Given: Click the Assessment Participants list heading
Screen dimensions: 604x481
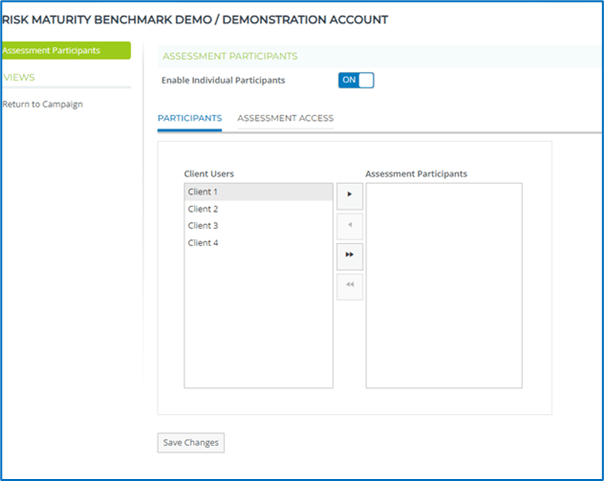Looking at the screenshot, I should click(x=416, y=174).
